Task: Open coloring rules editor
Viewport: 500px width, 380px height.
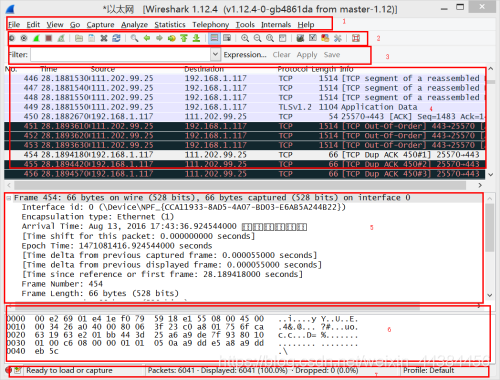Action: (325, 38)
